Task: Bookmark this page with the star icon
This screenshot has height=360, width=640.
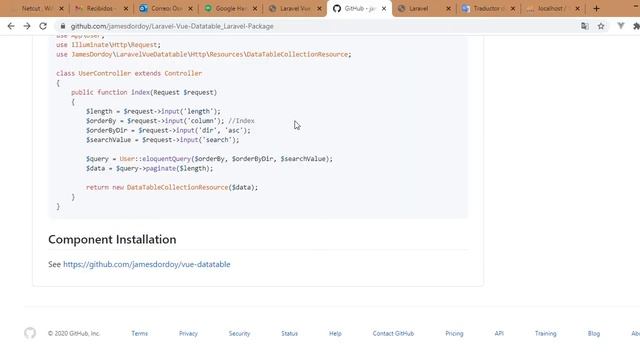Action: (x=601, y=26)
